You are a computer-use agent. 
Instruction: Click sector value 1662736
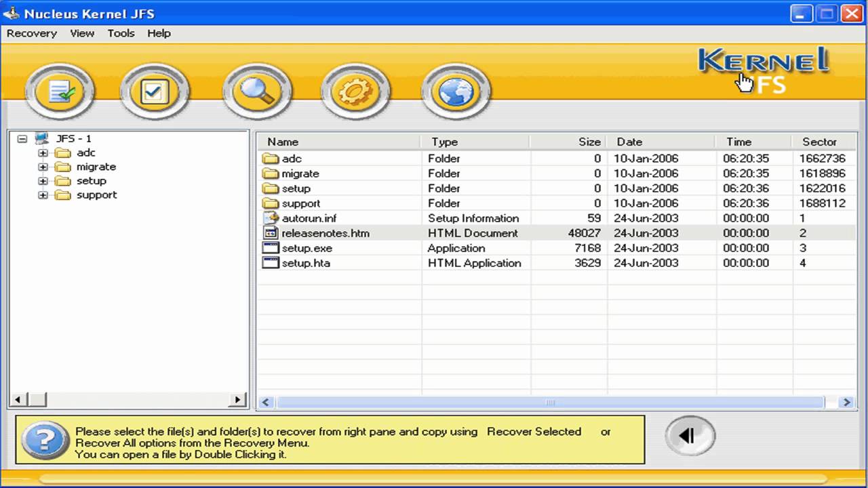pos(823,159)
